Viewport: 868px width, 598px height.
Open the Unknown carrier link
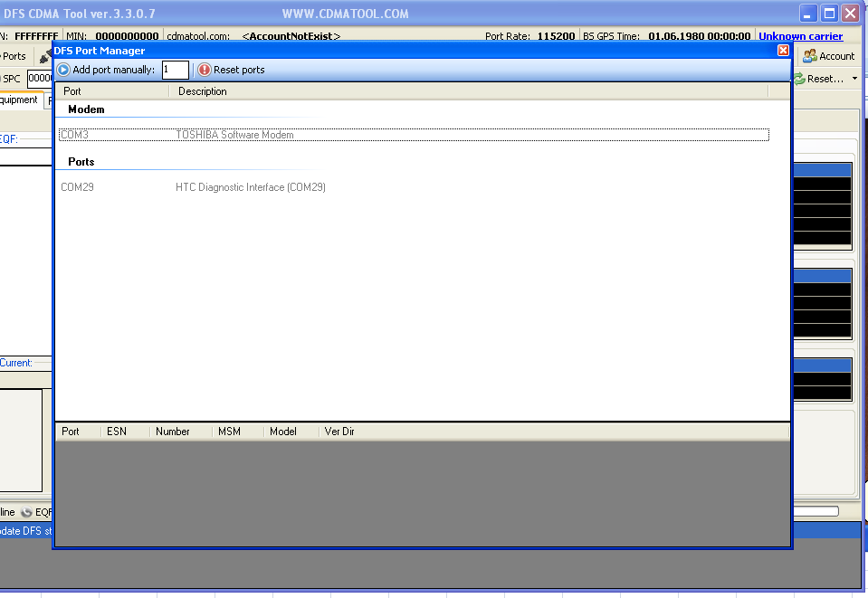click(x=800, y=36)
